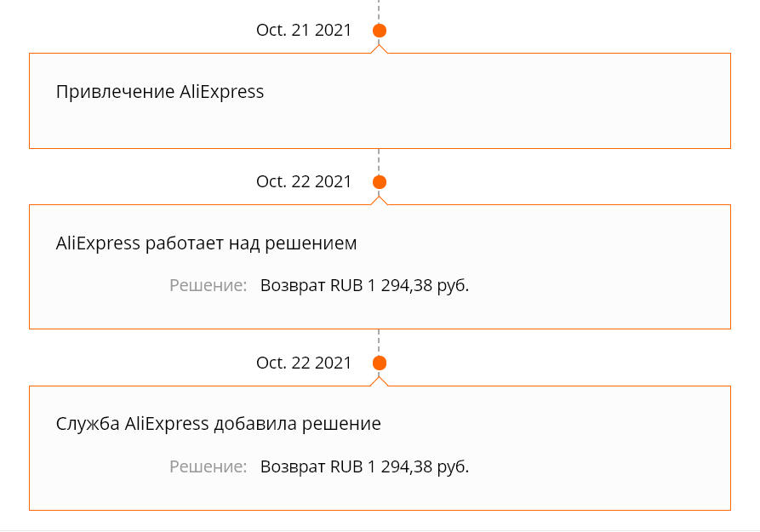760x532 pixels.
Task: Click the Oct. 22 date above 'работает над решением' box
Action: pyautogui.click(x=304, y=181)
